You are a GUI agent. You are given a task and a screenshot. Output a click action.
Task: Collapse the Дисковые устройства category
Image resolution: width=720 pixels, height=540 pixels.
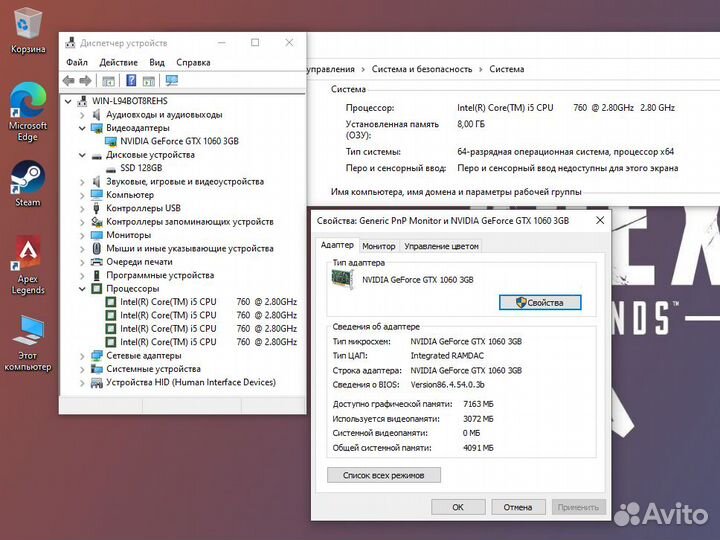82,155
